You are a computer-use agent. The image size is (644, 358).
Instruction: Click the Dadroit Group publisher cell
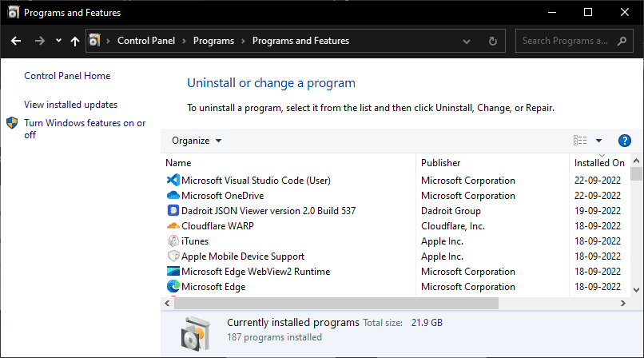coord(451,211)
